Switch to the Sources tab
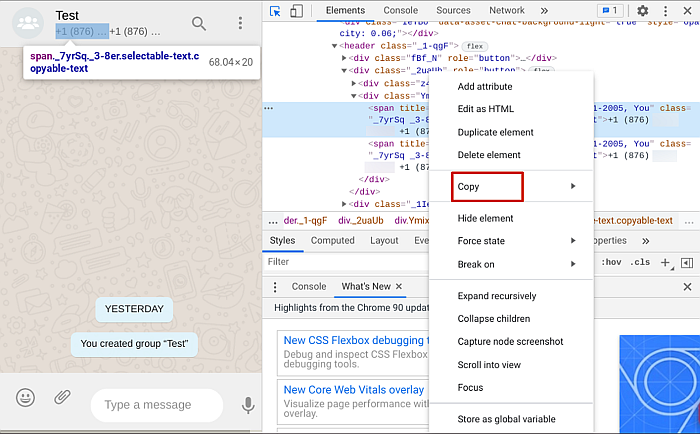The height and width of the screenshot is (434, 700). 453,10
